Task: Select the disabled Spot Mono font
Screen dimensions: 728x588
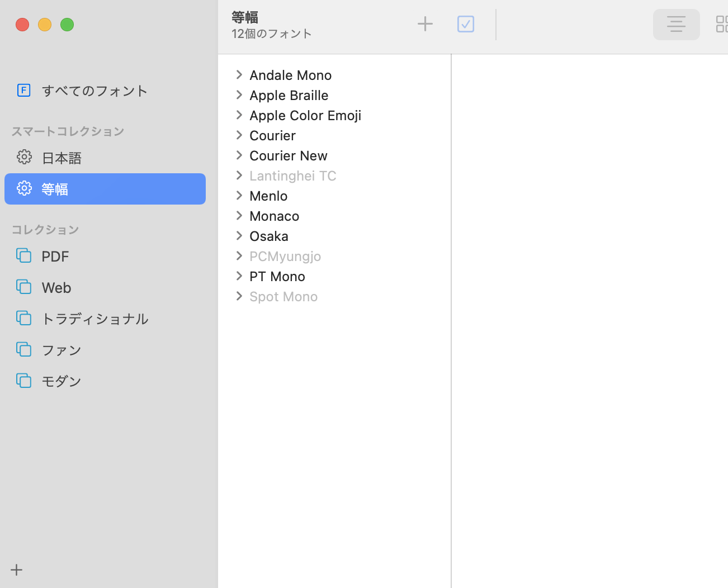Action: tap(283, 296)
